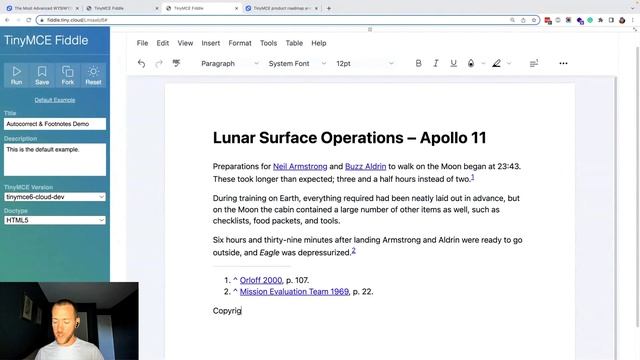640x360 pixels.
Task: Open TinyMCE Version dropdown
Action: coord(55,197)
